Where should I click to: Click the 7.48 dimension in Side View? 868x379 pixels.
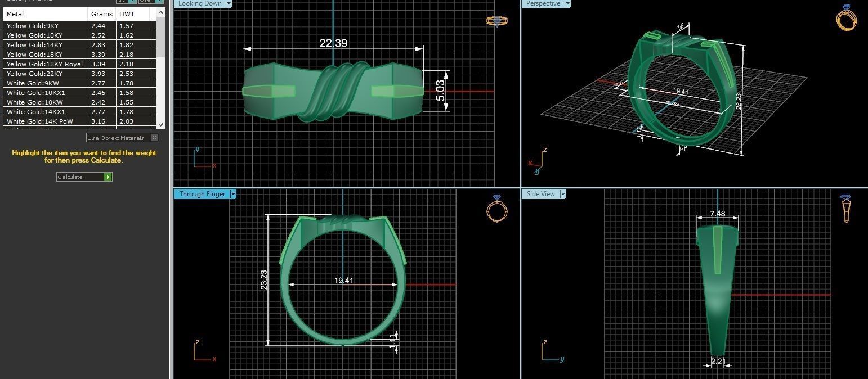click(x=717, y=214)
